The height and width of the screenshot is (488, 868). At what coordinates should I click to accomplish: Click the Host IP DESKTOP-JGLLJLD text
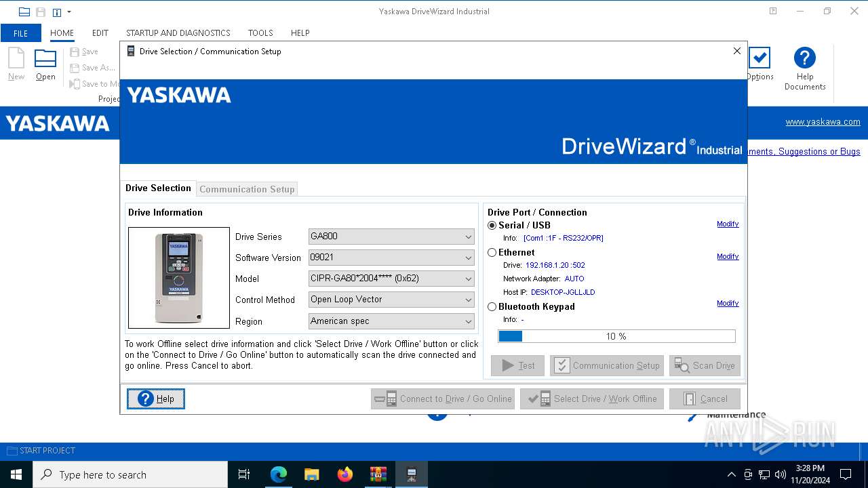click(x=563, y=293)
